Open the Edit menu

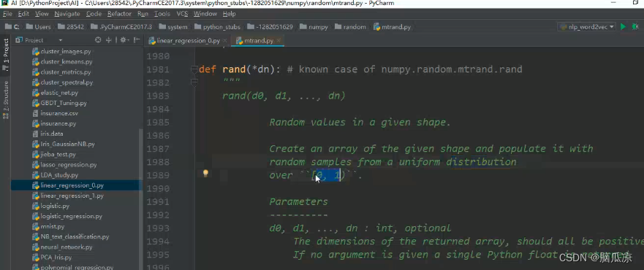[x=23, y=14]
